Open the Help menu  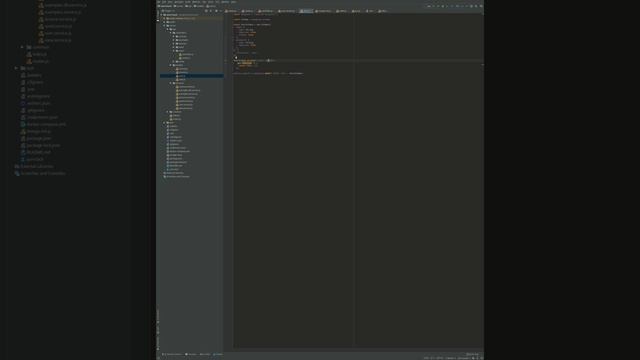[233, 2]
